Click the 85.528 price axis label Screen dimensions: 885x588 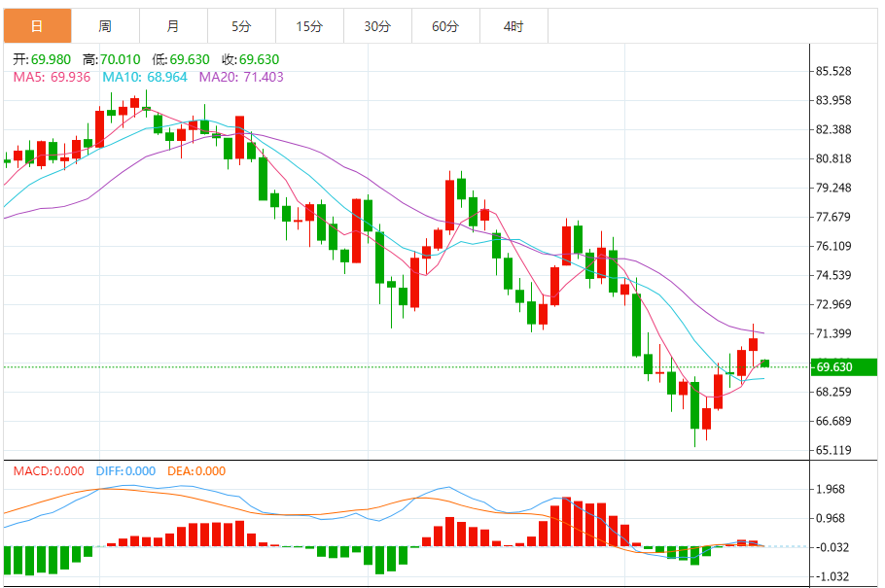(833, 71)
